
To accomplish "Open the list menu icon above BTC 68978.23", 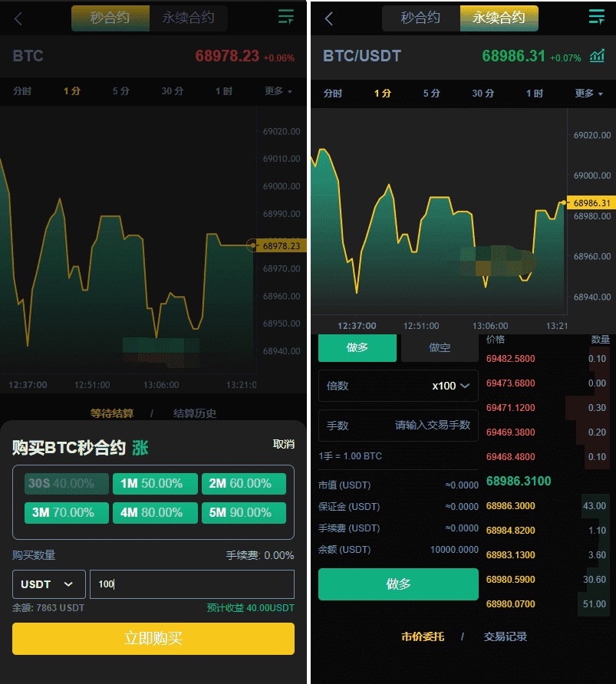I will click(286, 18).
